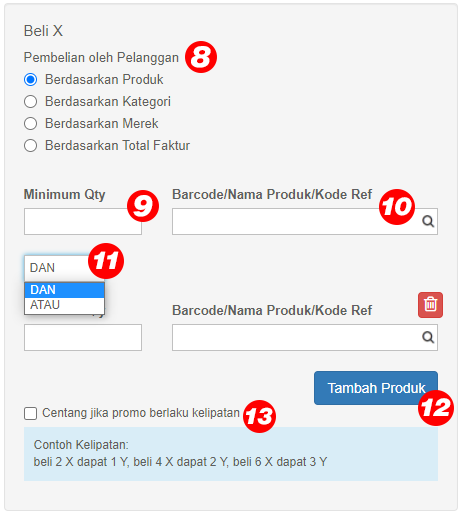Click the red number 9 annotation badge
462x515 pixels.
[x=143, y=206]
